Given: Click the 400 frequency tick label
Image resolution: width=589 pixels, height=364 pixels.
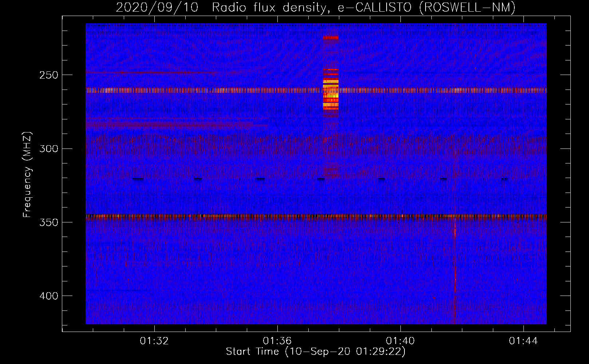Looking at the screenshot, I should coord(49,296).
